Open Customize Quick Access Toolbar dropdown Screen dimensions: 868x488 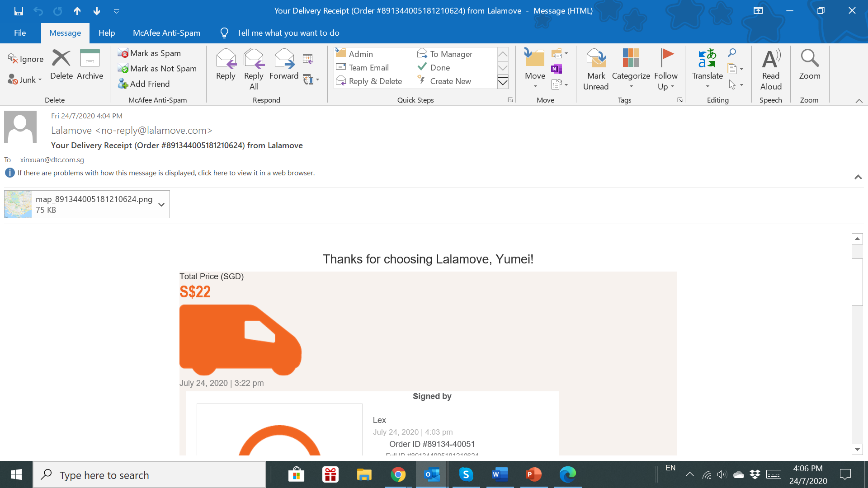click(x=116, y=11)
